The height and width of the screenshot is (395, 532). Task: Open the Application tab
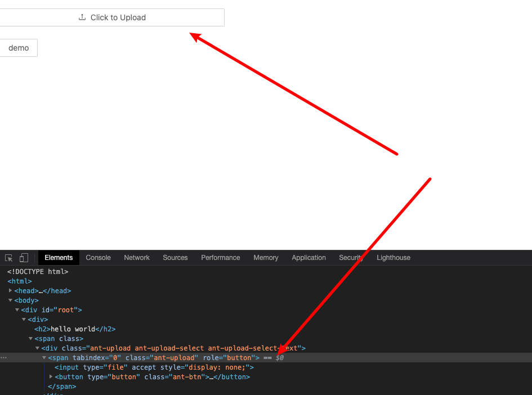point(309,258)
